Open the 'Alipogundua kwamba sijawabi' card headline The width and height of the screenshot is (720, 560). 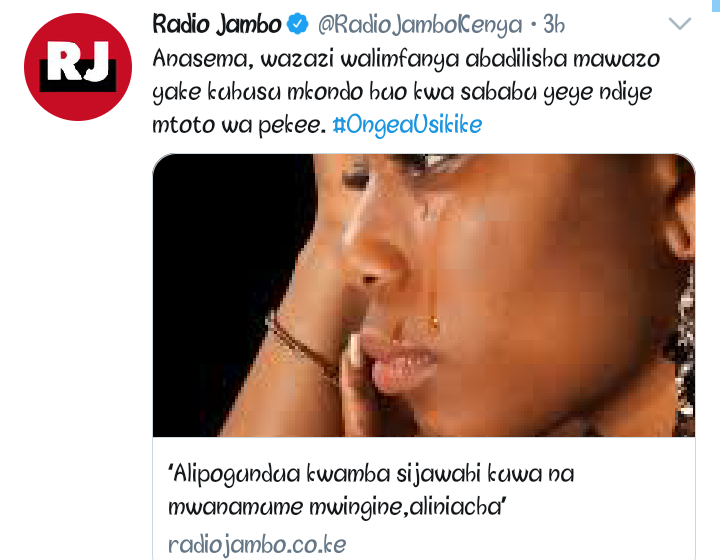pyautogui.click(x=371, y=490)
